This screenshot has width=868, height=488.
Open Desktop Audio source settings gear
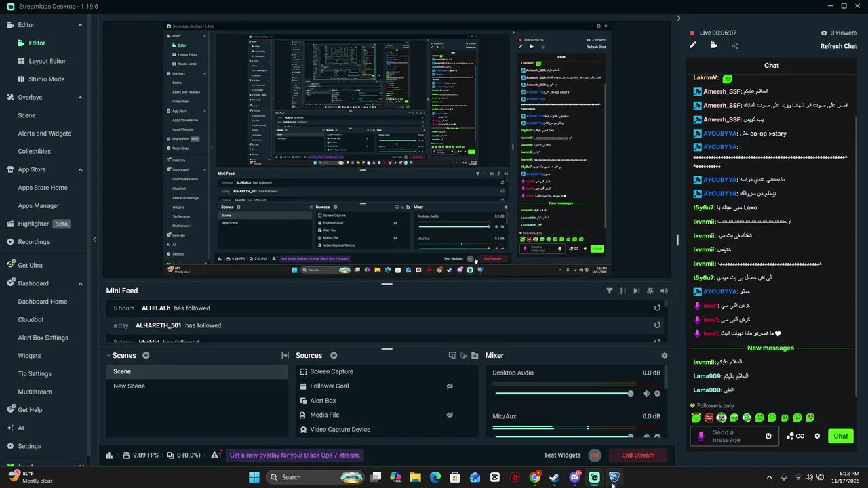[x=657, y=394]
